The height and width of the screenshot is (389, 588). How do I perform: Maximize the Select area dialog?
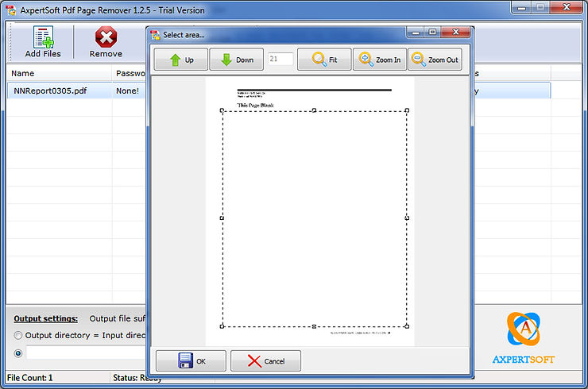[x=432, y=33]
